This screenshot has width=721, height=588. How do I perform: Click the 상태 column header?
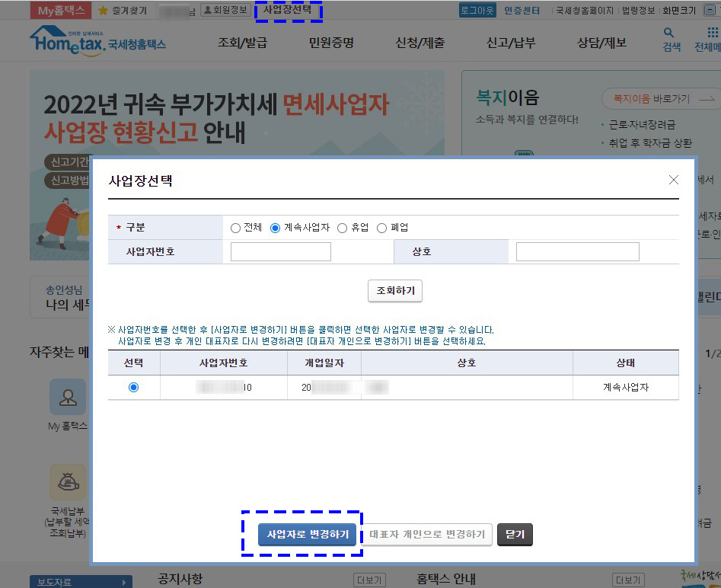pyautogui.click(x=625, y=363)
